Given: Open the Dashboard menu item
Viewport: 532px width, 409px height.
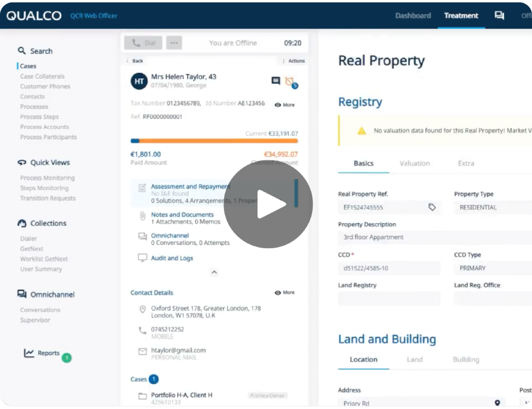Looking at the screenshot, I should pos(413,16).
